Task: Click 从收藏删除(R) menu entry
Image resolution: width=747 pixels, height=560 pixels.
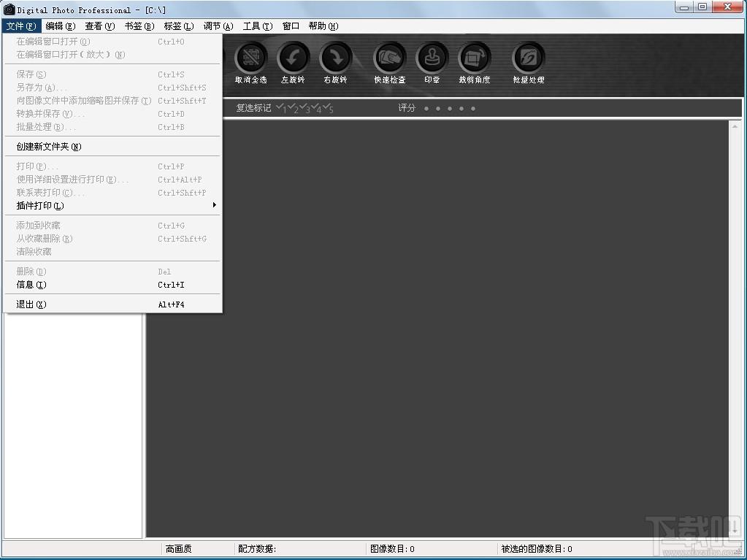Action: coord(112,239)
